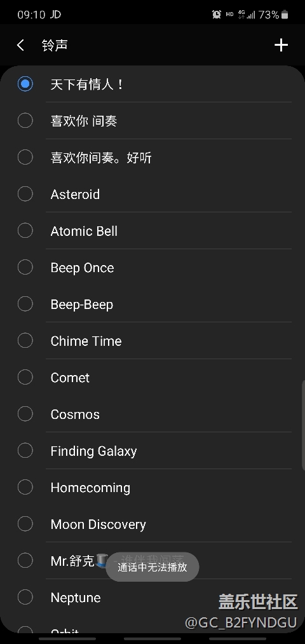Tap the alarm clock status icon
305x644 pixels.
pos(216,15)
